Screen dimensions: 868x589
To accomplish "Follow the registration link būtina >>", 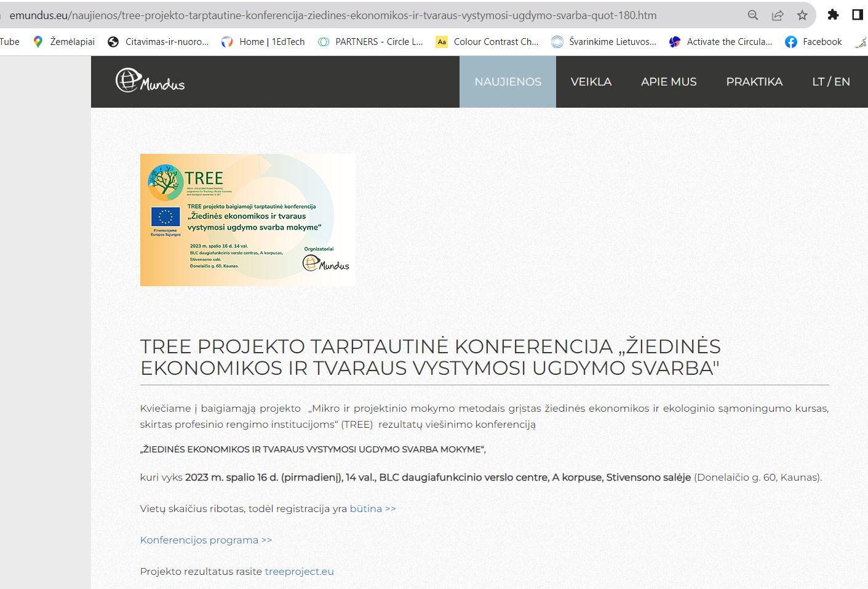I will point(373,508).
